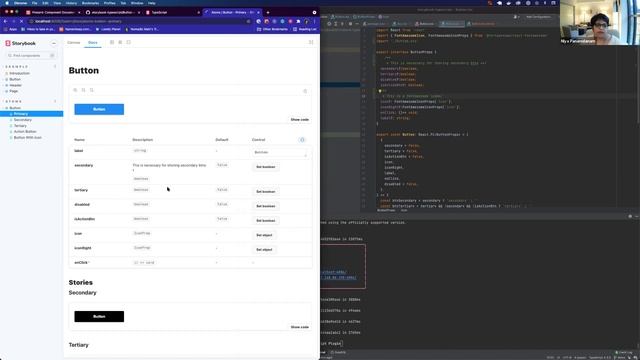Set object for the icon prop
640x360 pixels.
264,236
